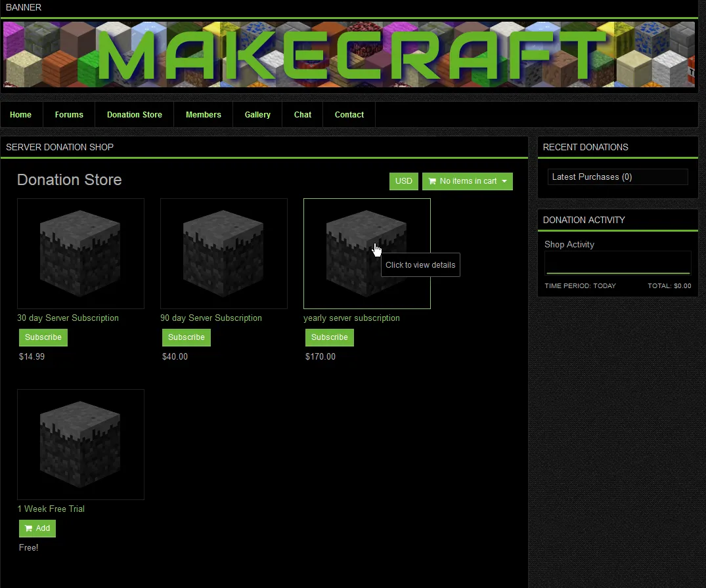Subscribe to the 30 day Server Subscription
Image resolution: width=706 pixels, height=588 pixels.
click(x=43, y=337)
